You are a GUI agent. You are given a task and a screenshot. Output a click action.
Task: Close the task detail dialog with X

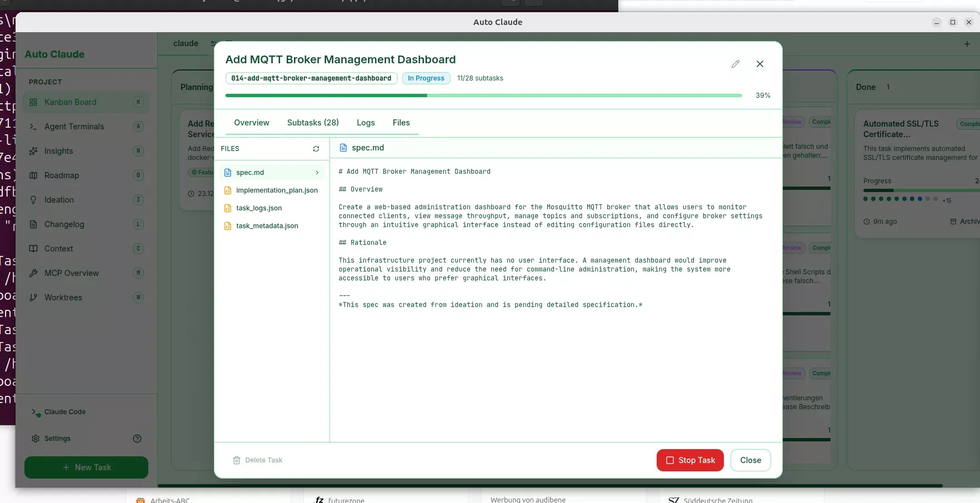(x=759, y=64)
